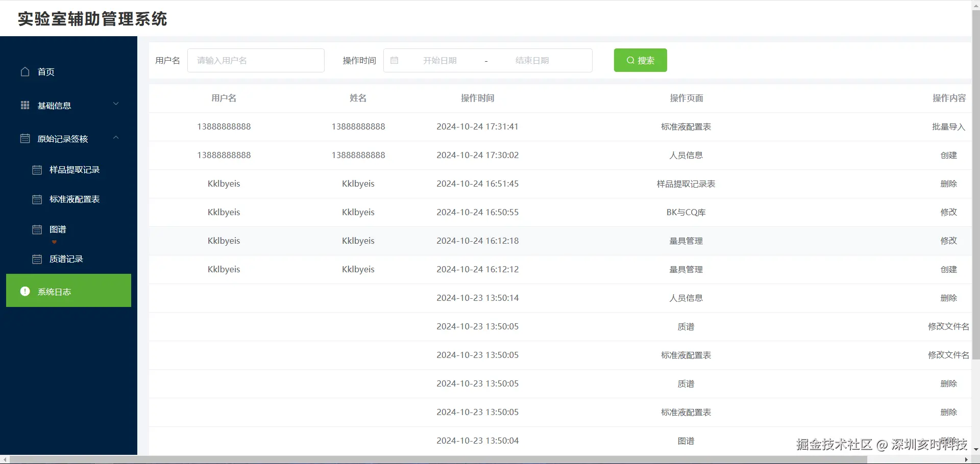980x464 pixels.
Task: Focus the 请输入用户名 input field
Action: tap(256, 60)
